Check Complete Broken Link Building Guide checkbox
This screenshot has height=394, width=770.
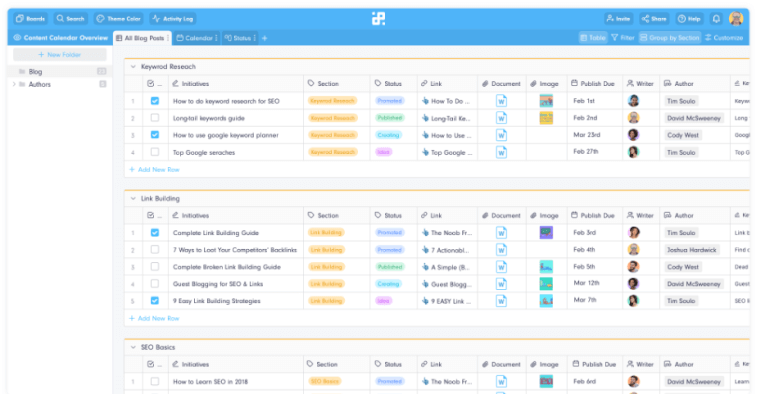coord(155,267)
